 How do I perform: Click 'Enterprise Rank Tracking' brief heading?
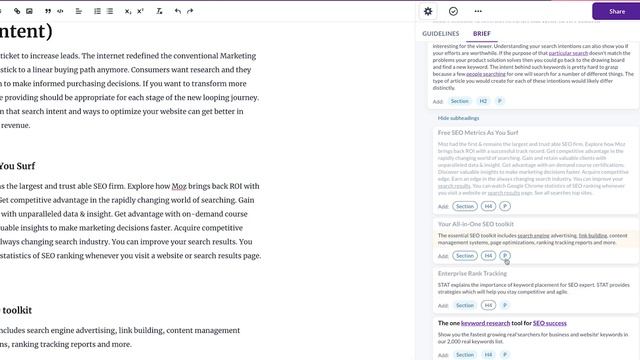click(x=472, y=273)
